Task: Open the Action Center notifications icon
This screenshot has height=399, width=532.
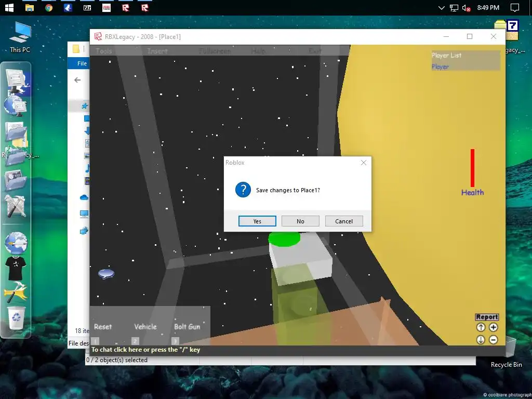Action: [515, 7]
